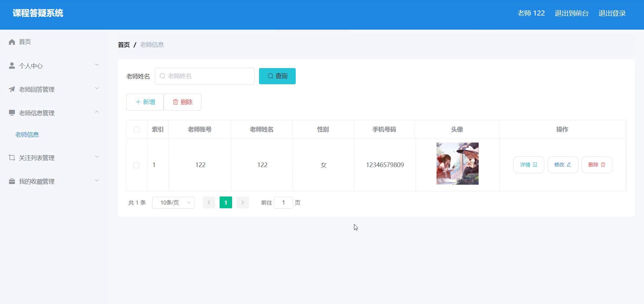Click the crop icon beside 关注列表管理
Viewport: 644px width, 304px height.
(12, 158)
